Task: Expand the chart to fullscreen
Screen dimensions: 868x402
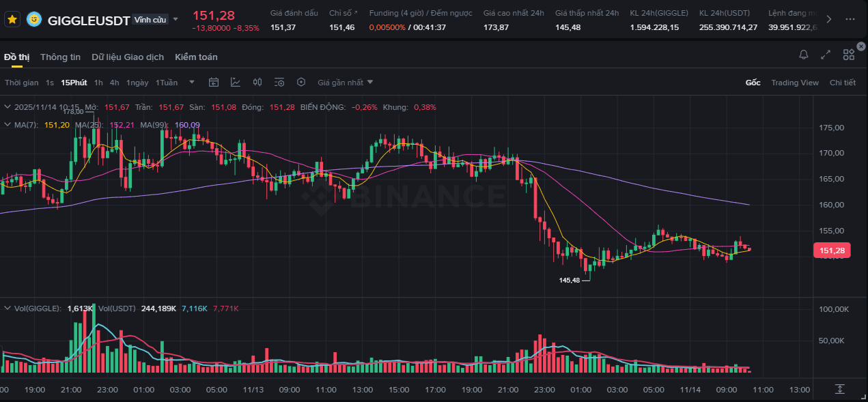Action: [826, 55]
